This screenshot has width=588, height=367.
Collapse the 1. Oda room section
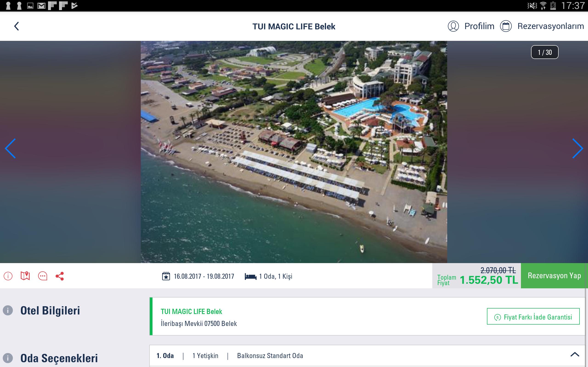point(575,355)
